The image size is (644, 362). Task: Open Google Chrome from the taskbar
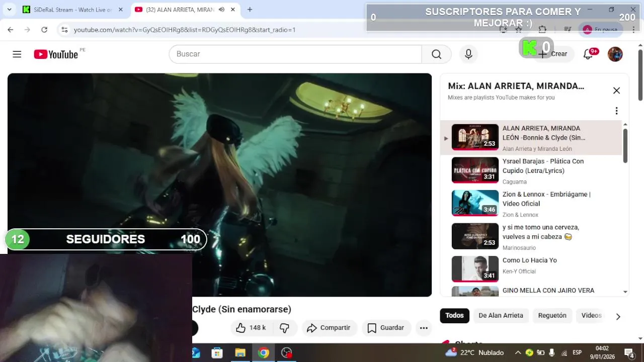(263, 352)
